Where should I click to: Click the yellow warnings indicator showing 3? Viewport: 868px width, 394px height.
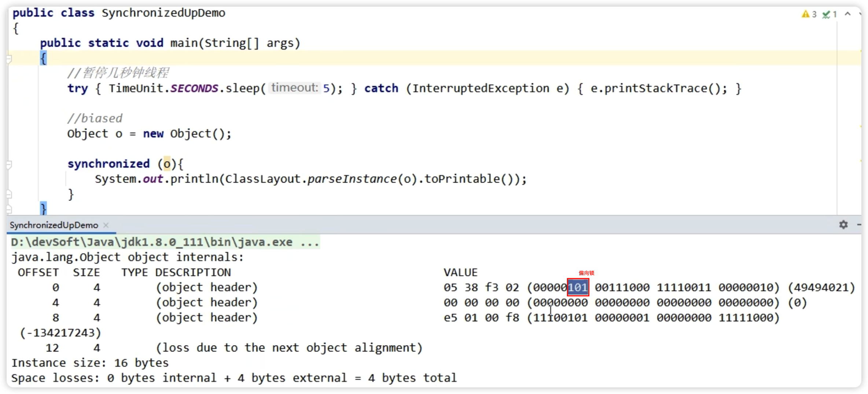809,14
